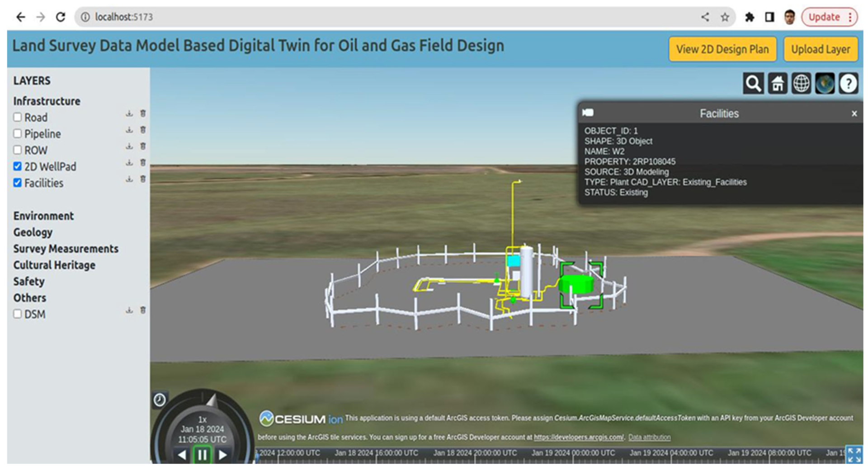This screenshot has height=471, width=868.
Task: Open the navigation help question icon
Action: point(849,84)
